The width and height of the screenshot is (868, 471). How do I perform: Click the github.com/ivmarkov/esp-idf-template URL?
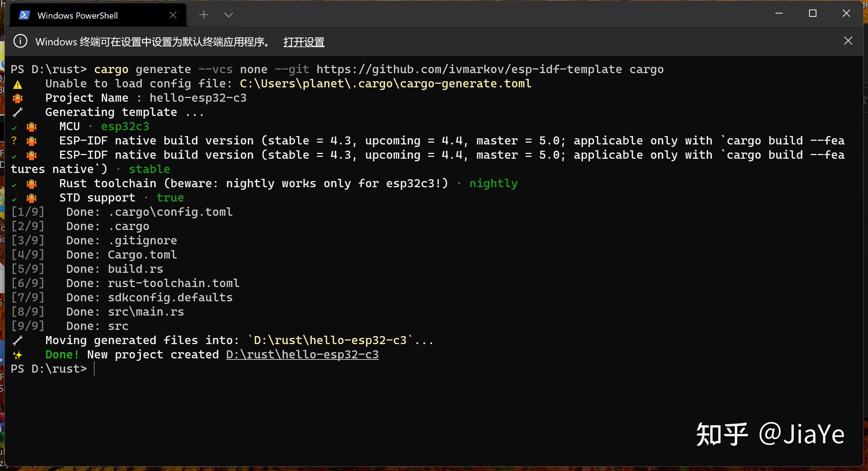coord(469,69)
